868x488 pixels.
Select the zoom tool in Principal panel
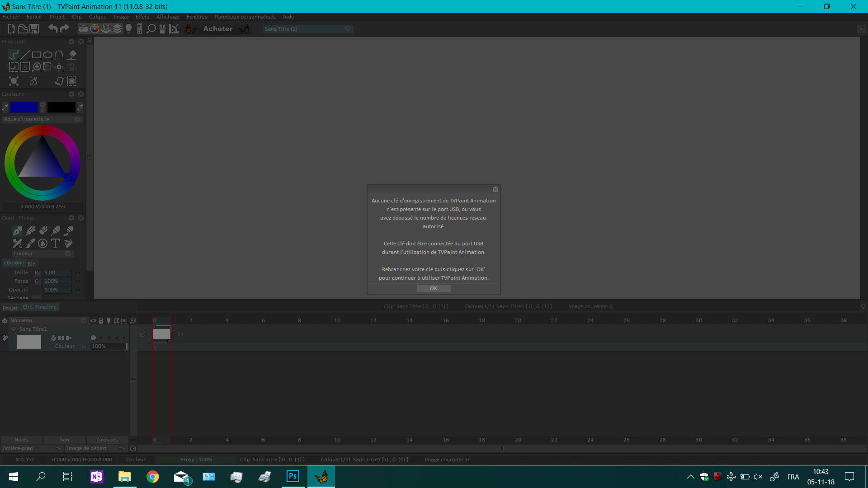tap(37, 67)
